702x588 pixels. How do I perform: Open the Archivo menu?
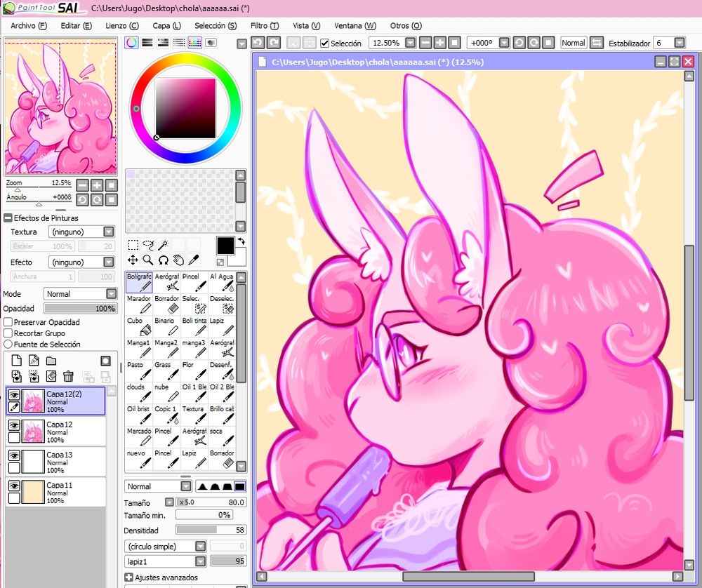point(29,26)
